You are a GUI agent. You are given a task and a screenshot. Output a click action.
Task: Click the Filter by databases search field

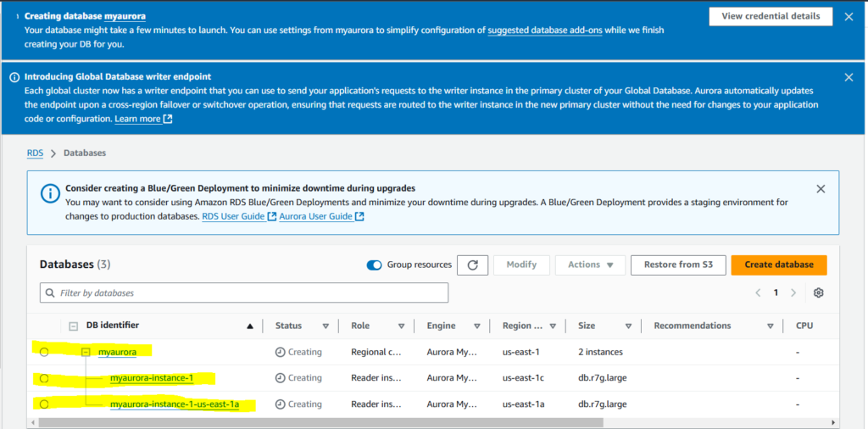pyautogui.click(x=244, y=292)
